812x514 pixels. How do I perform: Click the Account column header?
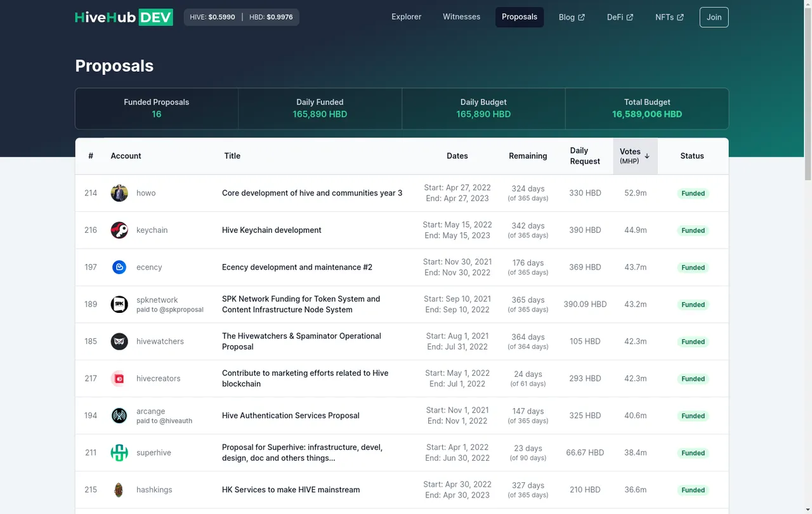(126, 156)
